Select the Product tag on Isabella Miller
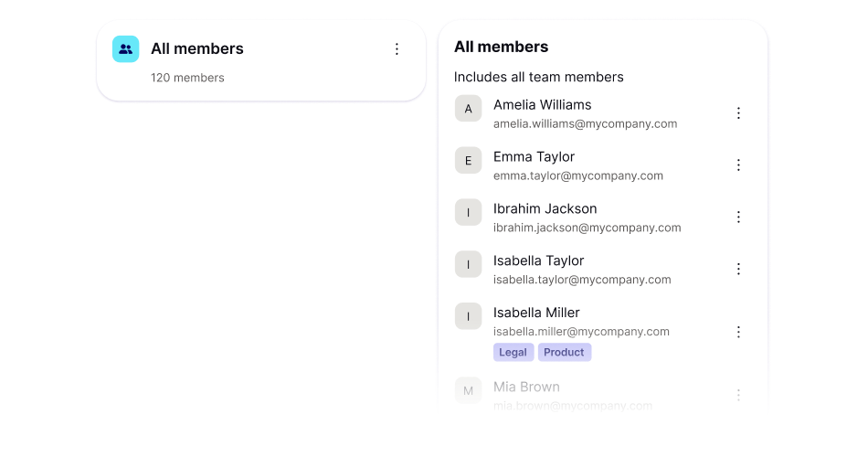The image size is (868, 457). [x=564, y=353]
